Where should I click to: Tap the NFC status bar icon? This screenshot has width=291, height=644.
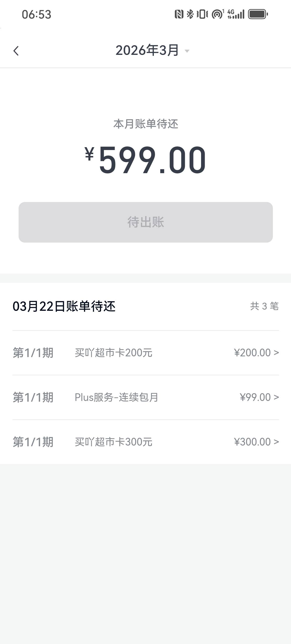179,14
